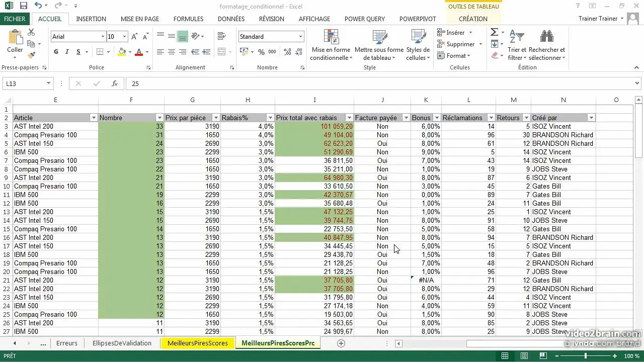Screen dimensions: 644x362
Task: Activate the Format Painter brush
Action: [31, 55]
